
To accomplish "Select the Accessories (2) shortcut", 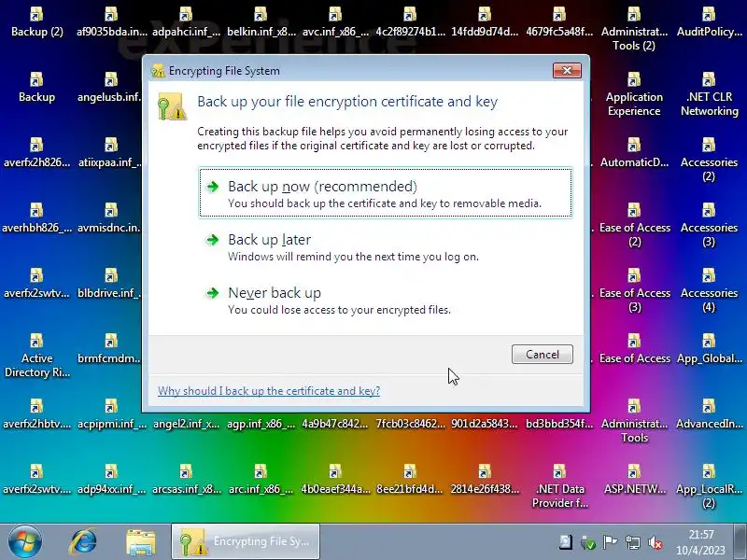I will 709,160.
